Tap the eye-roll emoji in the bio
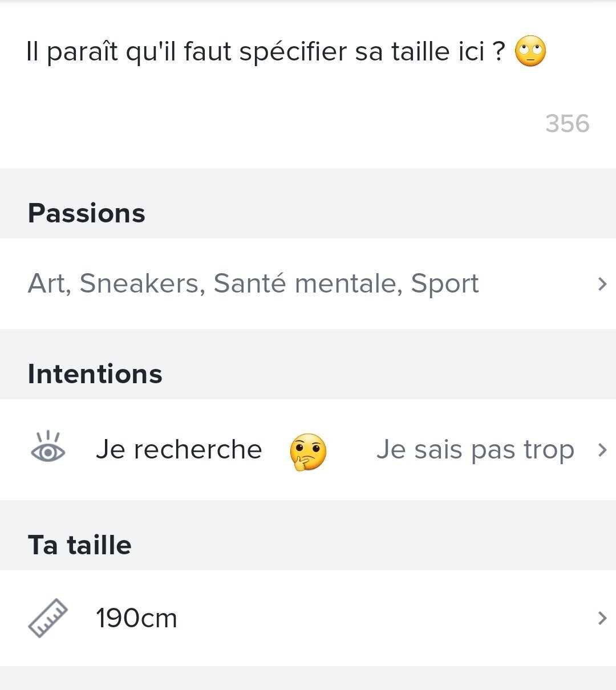This screenshot has width=616, height=690. click(530, 51)
